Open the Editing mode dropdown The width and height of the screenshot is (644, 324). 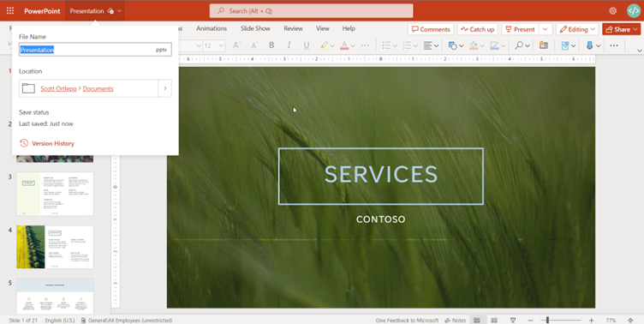[x=577, y=29]
